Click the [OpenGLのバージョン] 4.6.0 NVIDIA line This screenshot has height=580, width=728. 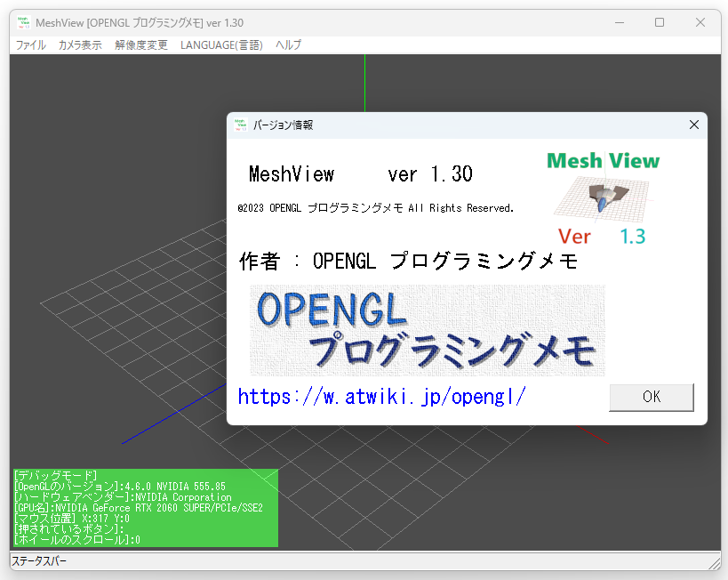tap(120, 486)
